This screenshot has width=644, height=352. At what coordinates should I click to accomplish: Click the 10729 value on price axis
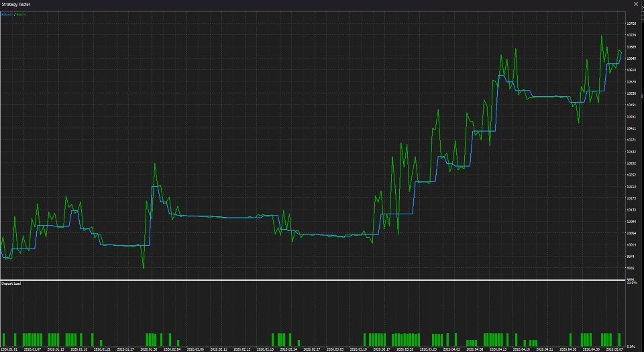(x=631, y=36)
